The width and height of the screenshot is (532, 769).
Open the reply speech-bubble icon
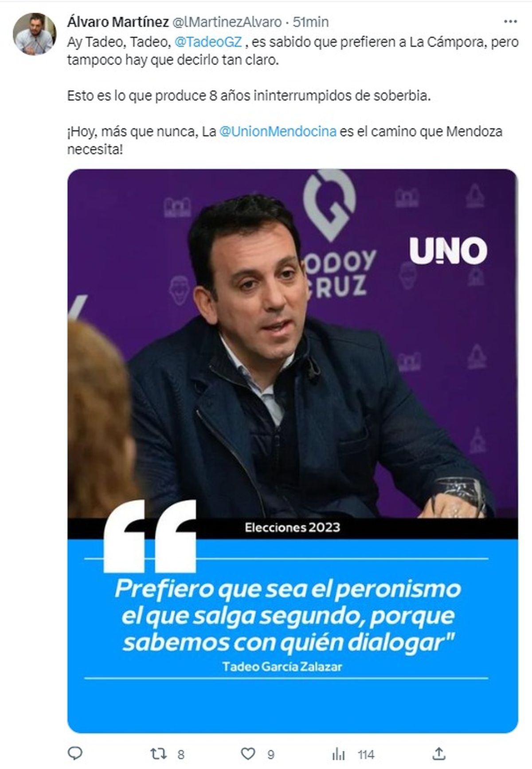75,753
